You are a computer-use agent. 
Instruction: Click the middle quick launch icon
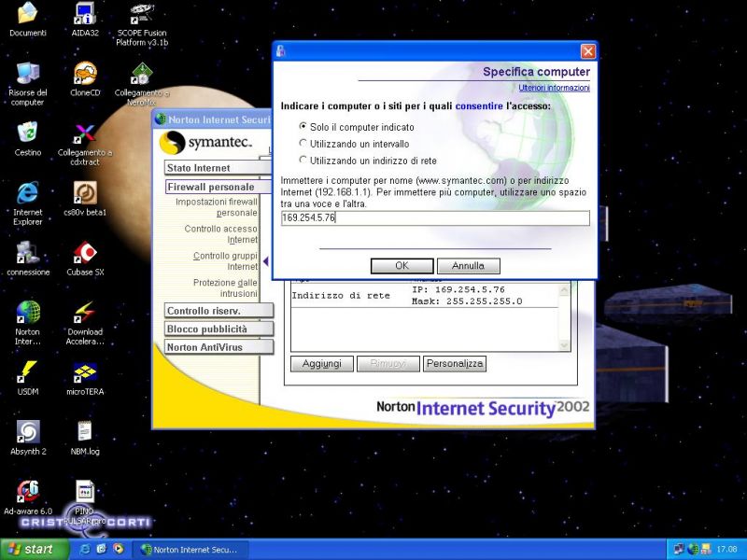point(102,549)
